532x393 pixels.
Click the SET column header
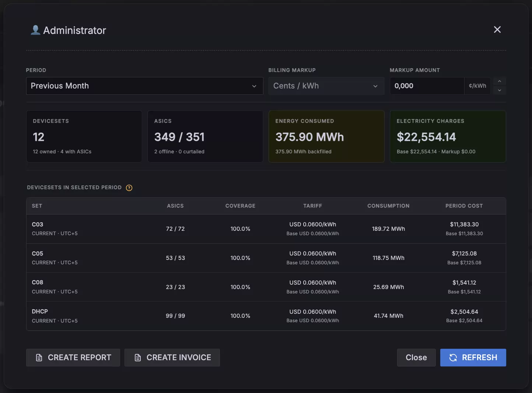point(37,206)
